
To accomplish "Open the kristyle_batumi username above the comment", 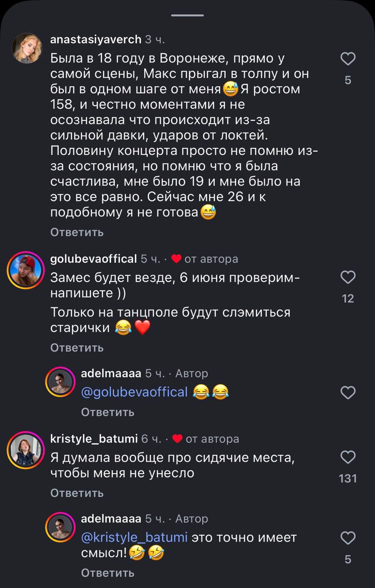I will [x=94, y=439].
